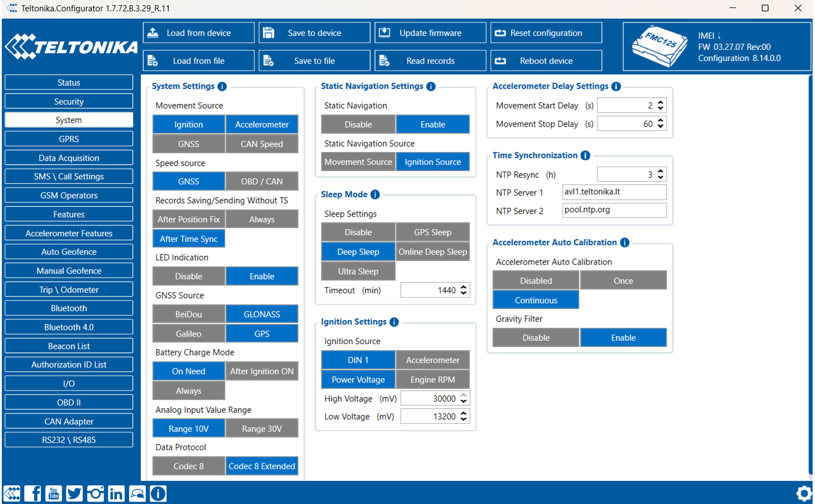
Task: Increase Low Voltage value
Action: (463, 414)
